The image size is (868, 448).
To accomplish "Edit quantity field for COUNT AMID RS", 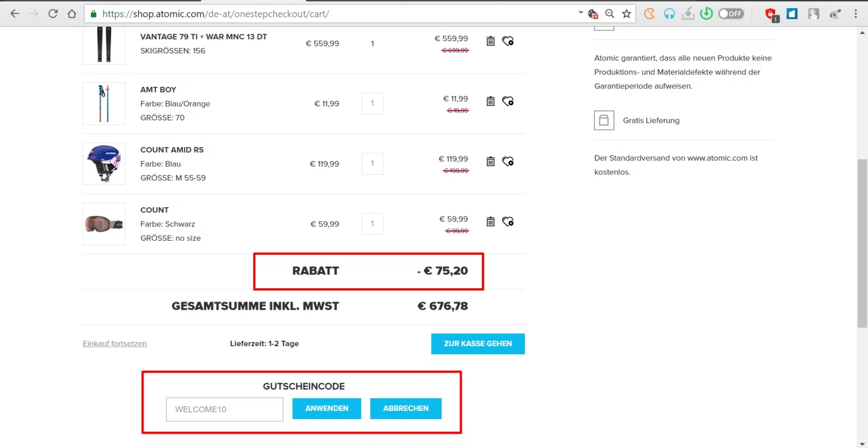I will 372,164.
